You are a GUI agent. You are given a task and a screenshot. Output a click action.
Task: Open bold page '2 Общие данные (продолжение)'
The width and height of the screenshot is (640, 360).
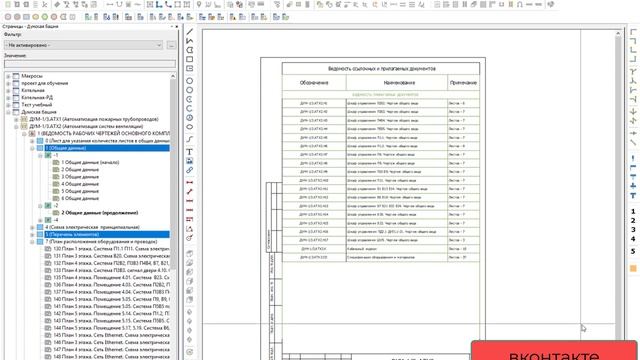(100, 213)
